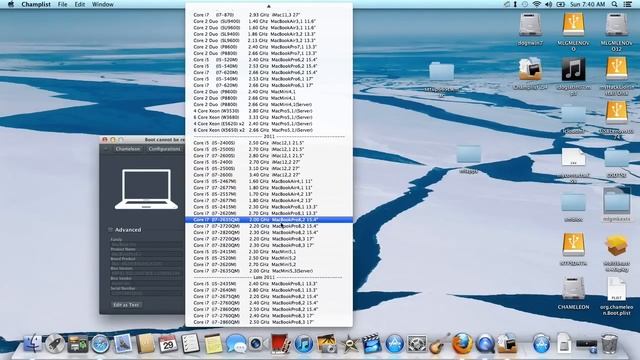640x360 pixels.
Task: Open yellow Notes icon in dock
Action: (213, 344)
